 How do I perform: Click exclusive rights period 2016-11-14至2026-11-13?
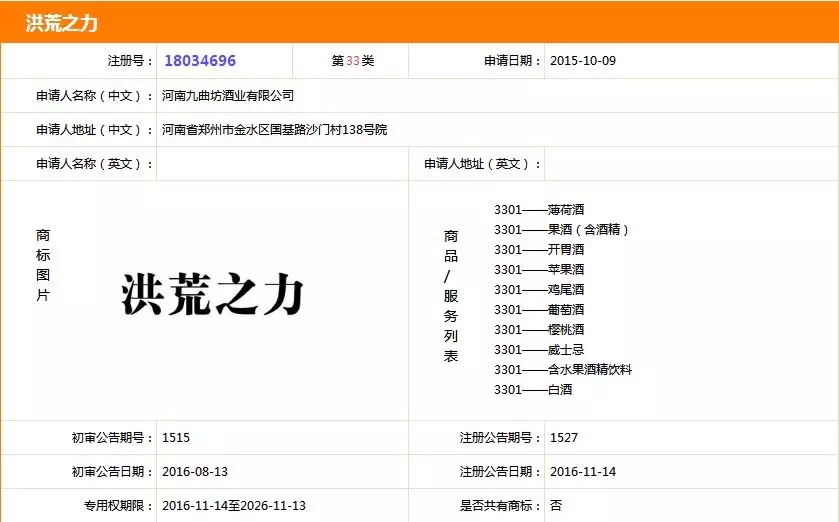point(234,506)
